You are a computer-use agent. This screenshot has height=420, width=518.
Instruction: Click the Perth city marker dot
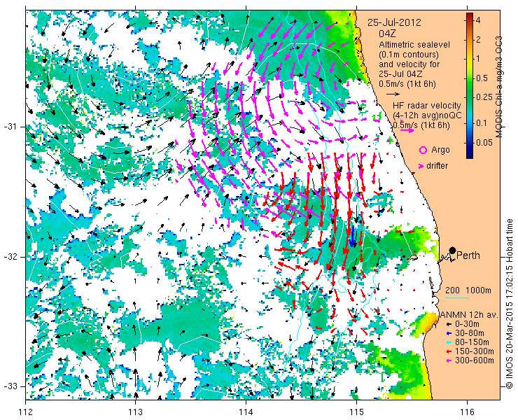[452, 251]
